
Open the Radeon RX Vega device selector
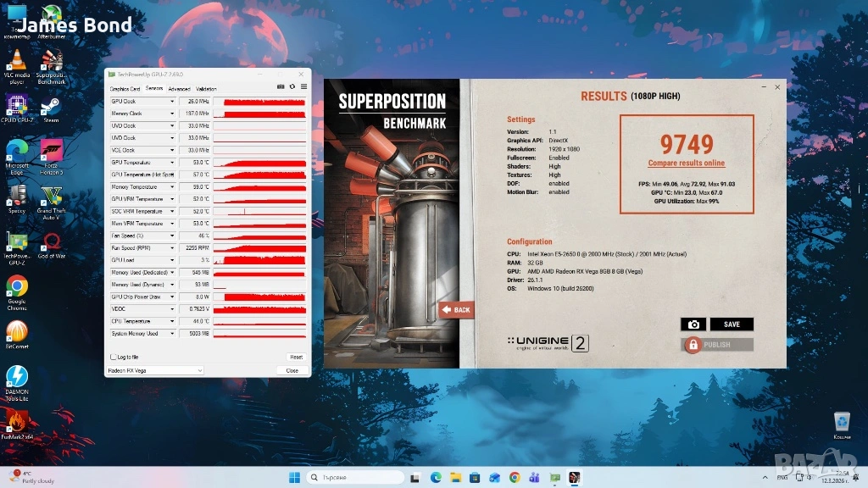pyautogui.click(x=155, y=370)
